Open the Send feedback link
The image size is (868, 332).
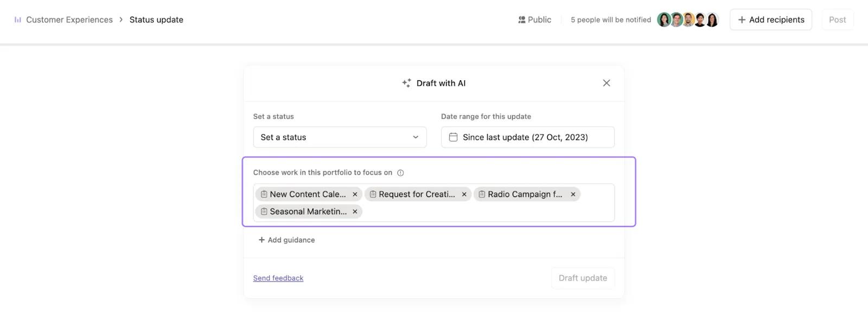pyautogui.click(x=278, y=278)
